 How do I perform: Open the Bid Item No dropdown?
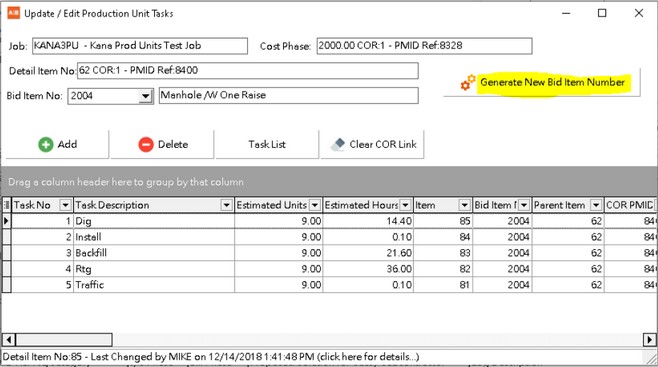tap(145, 96)
